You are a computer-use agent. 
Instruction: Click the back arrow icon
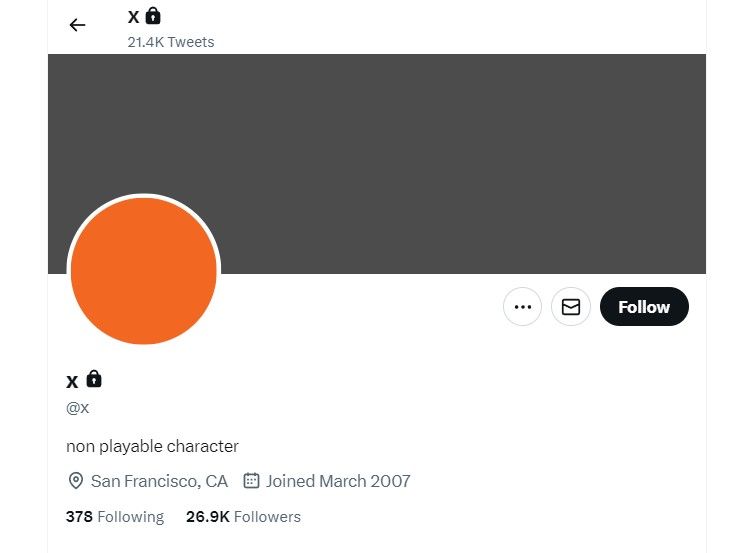[x=77, y=25]
